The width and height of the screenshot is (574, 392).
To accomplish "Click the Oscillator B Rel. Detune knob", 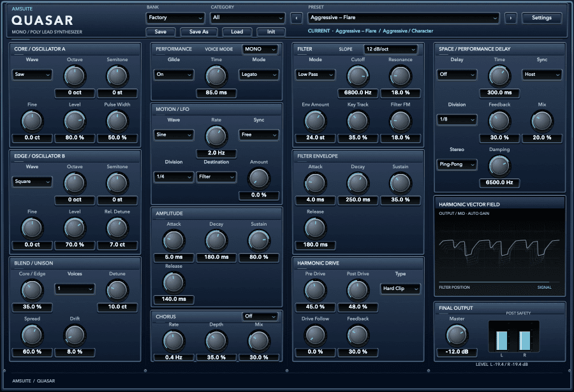I will click(x=117, y=228).
